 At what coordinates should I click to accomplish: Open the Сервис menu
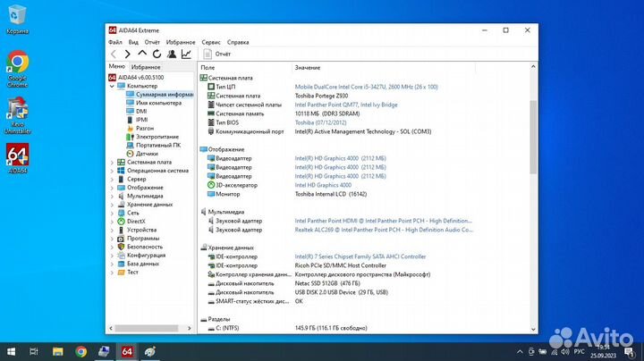pyautogui.click(x=211, y=42)
